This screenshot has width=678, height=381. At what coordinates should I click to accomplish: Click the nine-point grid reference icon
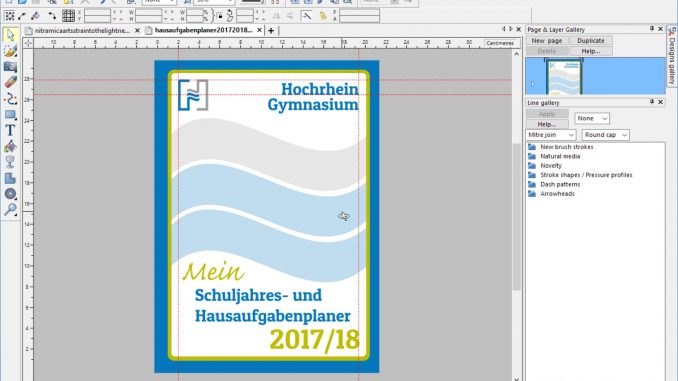click(68, 16)
